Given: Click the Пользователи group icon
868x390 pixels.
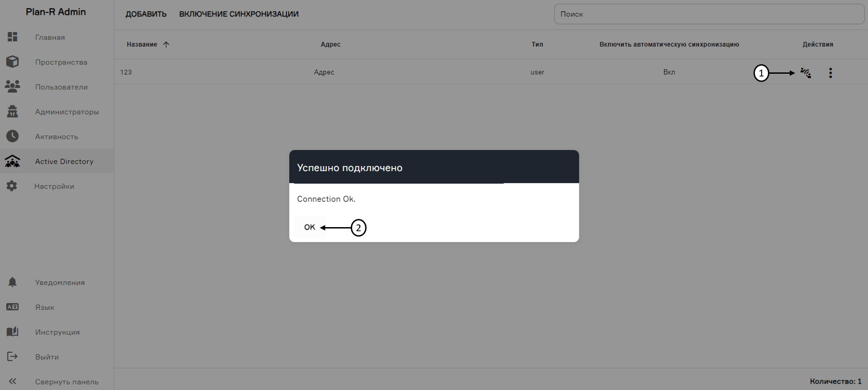Looking at the screenshot, I should 13,87.
